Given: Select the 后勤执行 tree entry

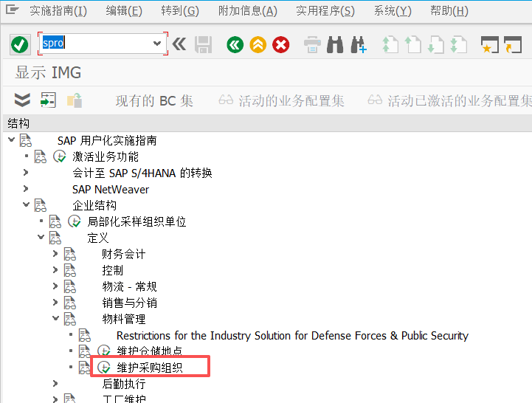Looking at the screenshot, I should click(124, 384).
